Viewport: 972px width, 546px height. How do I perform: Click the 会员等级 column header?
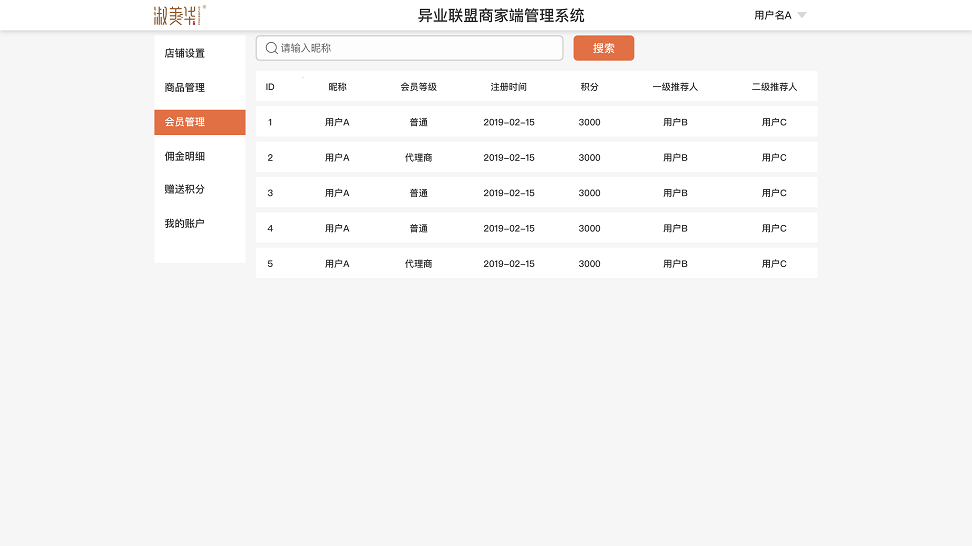point(418,87)
